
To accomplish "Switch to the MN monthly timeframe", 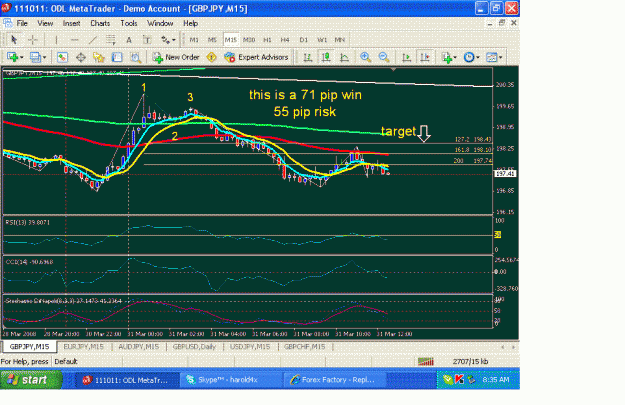I will (x=340, y=40).
